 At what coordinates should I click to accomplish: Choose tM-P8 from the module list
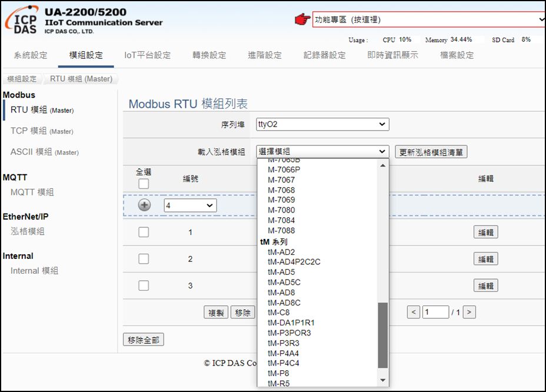(318, 373)
